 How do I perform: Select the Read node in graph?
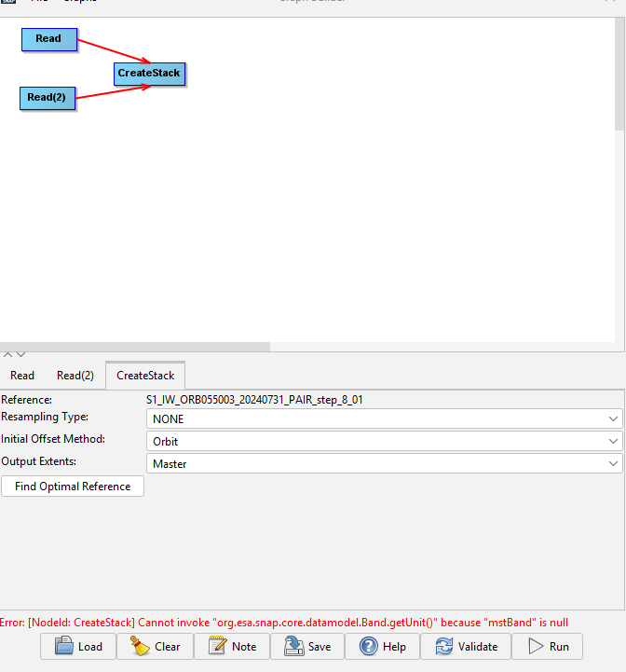coord(48,39)
